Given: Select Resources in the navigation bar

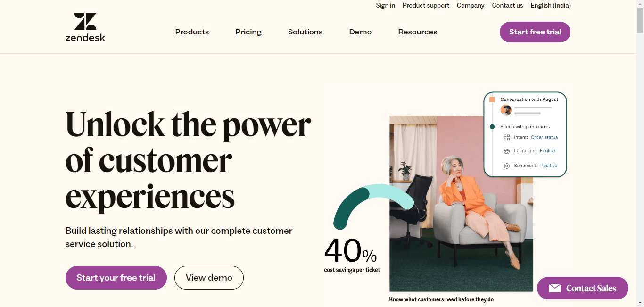Looking at the screenshot, I should pos(418,32).
